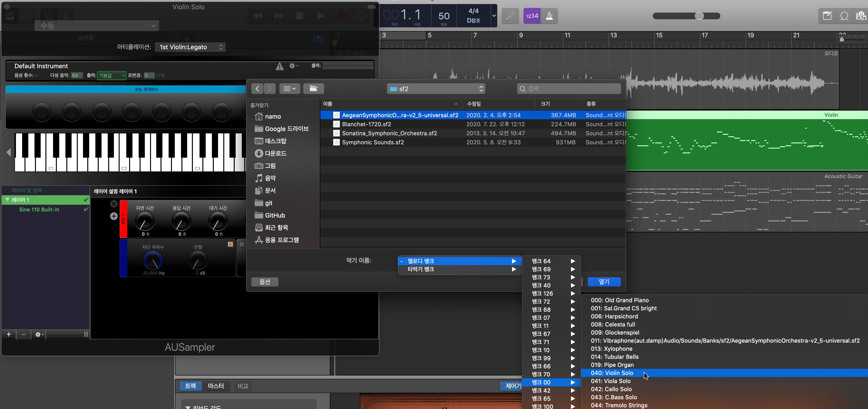This screenshot has height=409, width=868.
Task: Open the sf2 folder location dropdown
Action: click(x=436, y=89)
